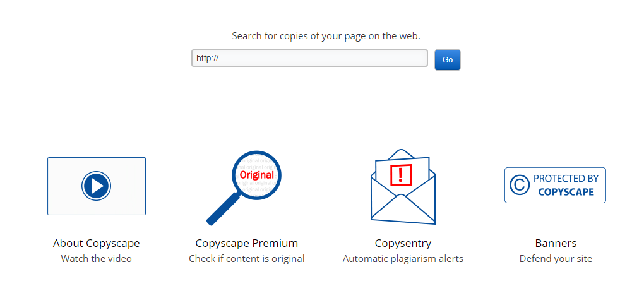Click Automatic plagiarism alerts caption
This screenshot has width=644, height=291.
click(x=403, y=258)
